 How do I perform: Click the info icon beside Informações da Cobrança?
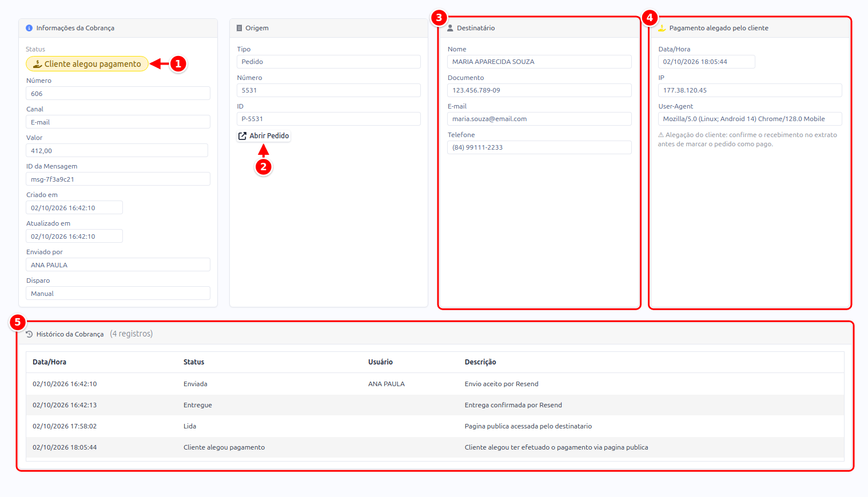pyautogui.click(x=29, y=28)
